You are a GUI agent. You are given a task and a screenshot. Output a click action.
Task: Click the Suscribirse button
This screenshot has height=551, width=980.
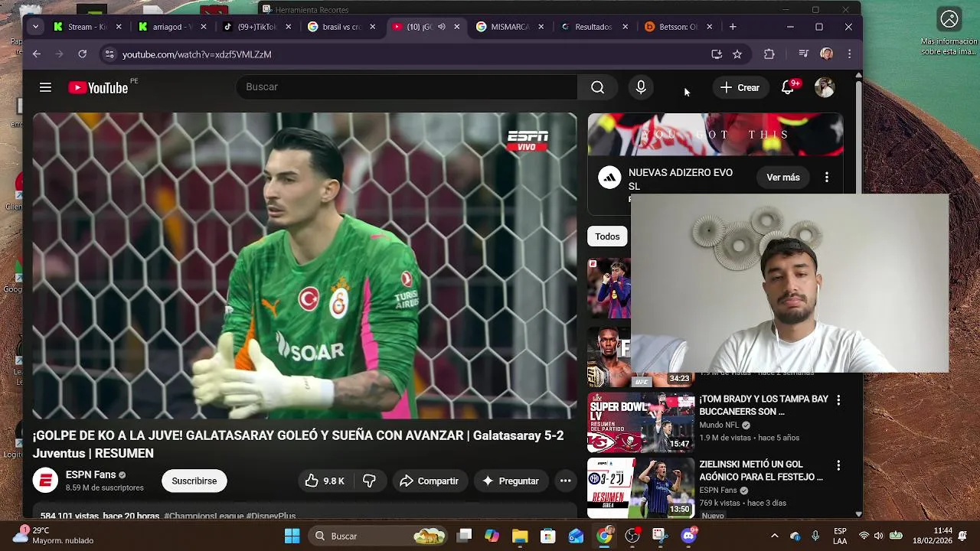click(194, 481)
